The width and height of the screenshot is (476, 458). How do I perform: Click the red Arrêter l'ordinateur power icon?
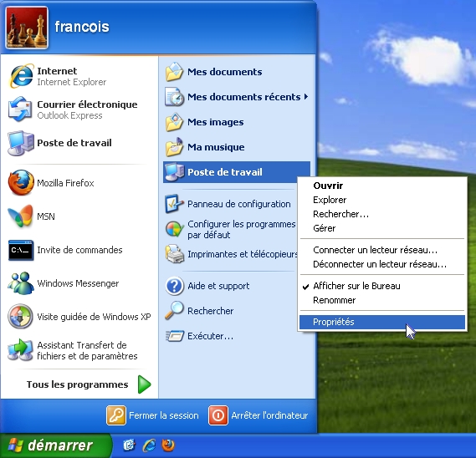click(x=218, y=415)
